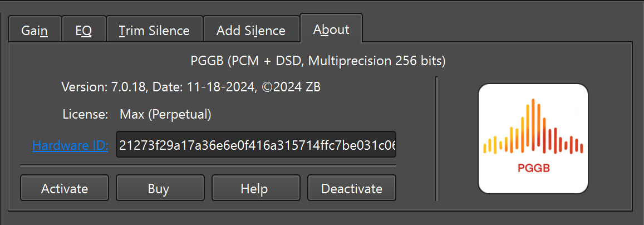The height and width of the screenshot is (225, 644).
Task: Click the Activate button
Action: tap(65, 188)
